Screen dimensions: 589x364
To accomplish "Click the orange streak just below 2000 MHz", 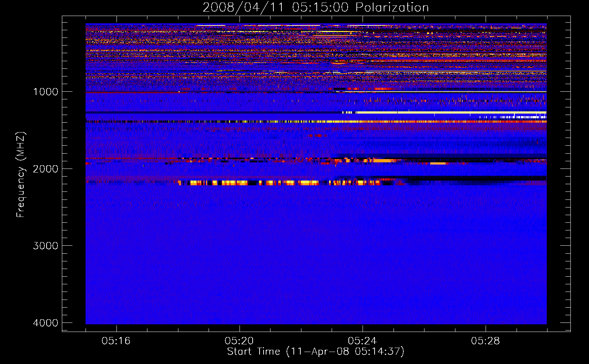I will (x=438, y=163).
